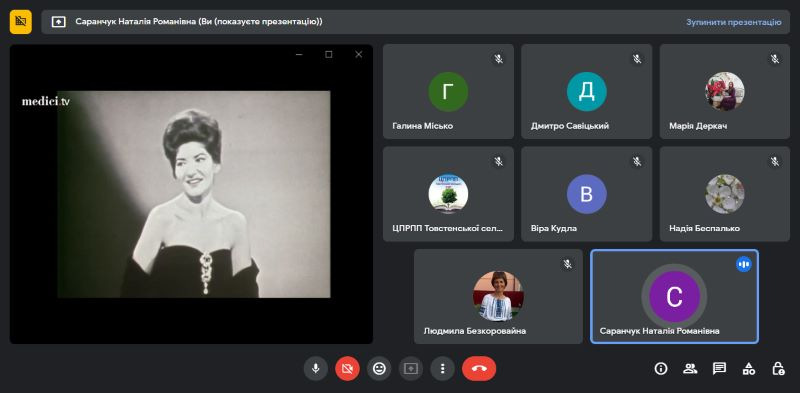The width and height of the screenshot is (800, 393).
Task: Open the three-dot more options menu
Action: pyautogui.click(x=442, y=369)
